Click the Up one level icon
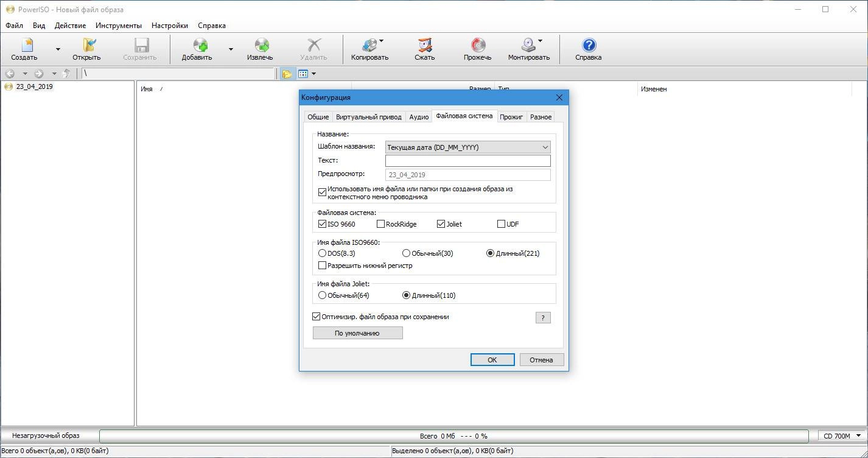 [67, 74]
